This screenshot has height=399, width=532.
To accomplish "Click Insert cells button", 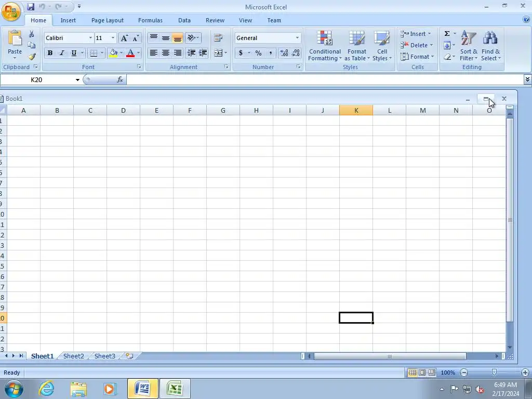I will pyautogui.click(x=416, y=34).
